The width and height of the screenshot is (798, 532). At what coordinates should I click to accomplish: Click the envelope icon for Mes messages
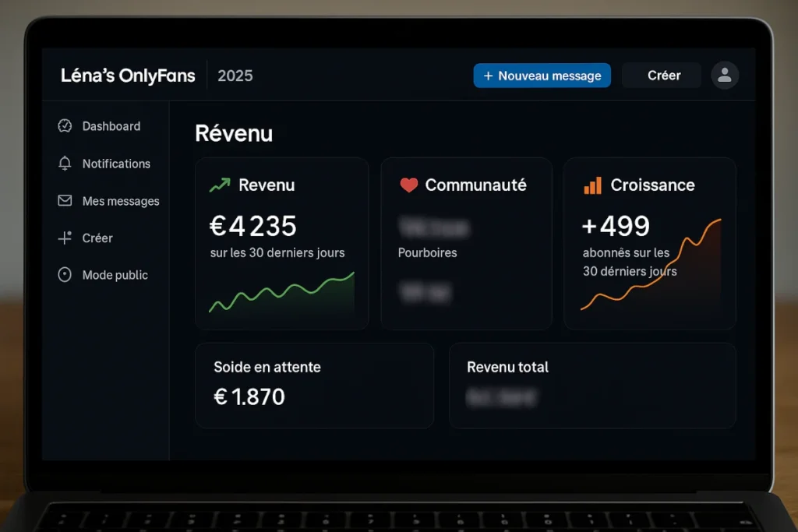pos(65,200)
